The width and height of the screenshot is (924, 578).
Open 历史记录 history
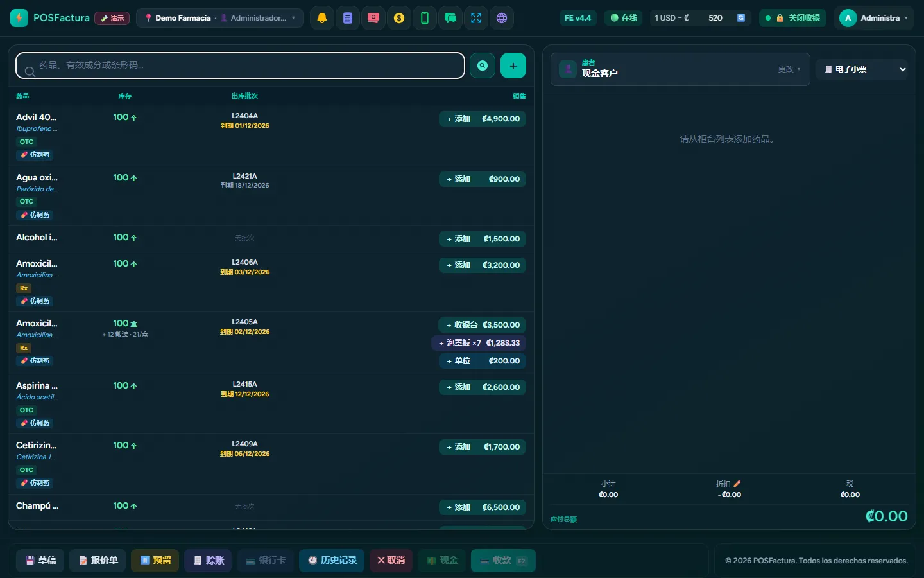point(332,560)
